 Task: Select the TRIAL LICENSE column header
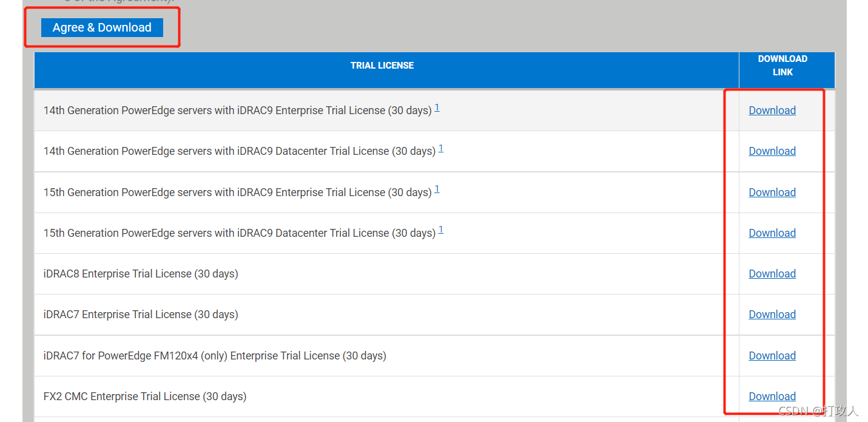pyautogui.click(x=386, y=70)
